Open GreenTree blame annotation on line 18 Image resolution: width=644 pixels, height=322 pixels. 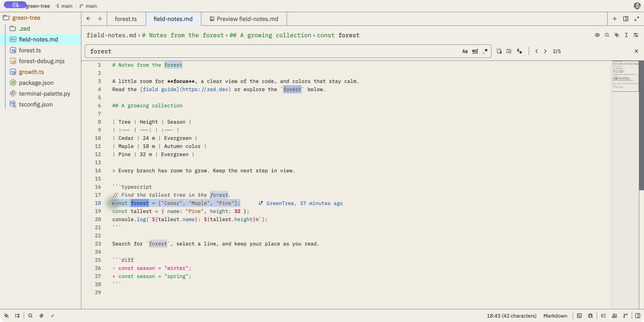(301, 203)
